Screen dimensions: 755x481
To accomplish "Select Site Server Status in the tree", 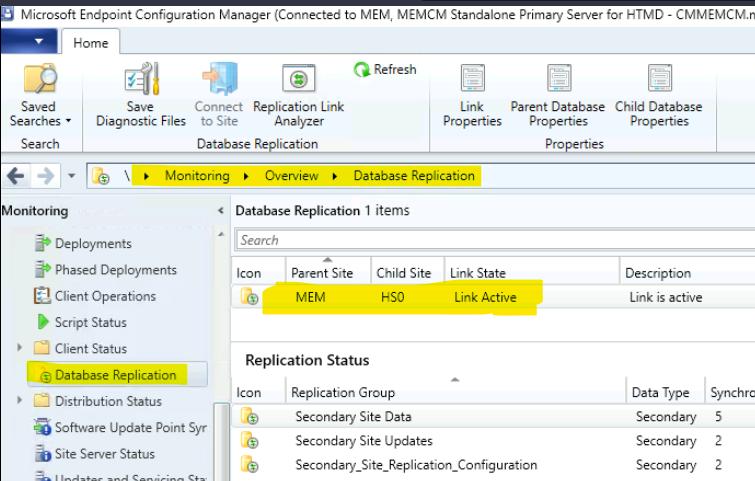I will pos(104,454).
